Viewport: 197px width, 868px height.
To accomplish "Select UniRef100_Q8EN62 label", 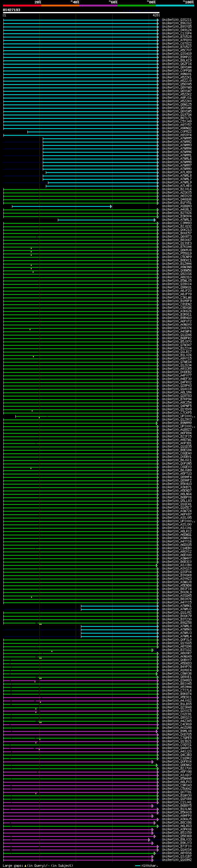I will tap(177, 765).
